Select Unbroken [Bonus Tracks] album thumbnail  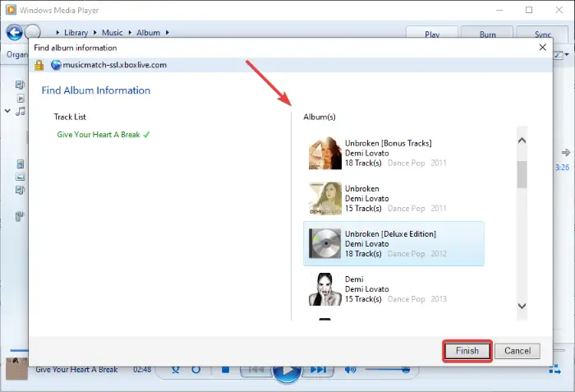(325, 153)
